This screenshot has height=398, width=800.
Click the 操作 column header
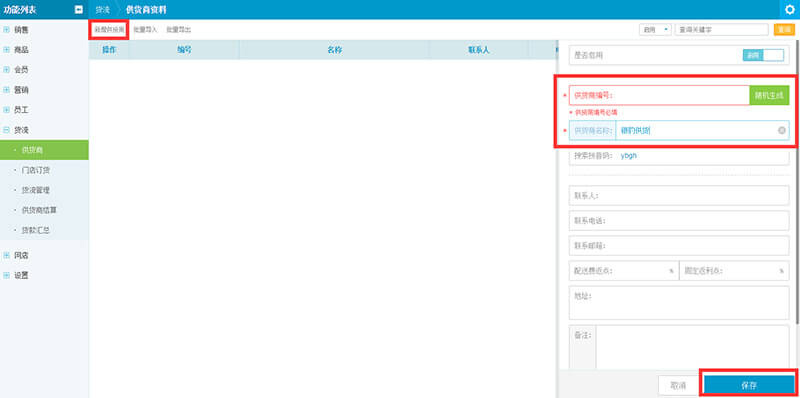tap(109, 50)
